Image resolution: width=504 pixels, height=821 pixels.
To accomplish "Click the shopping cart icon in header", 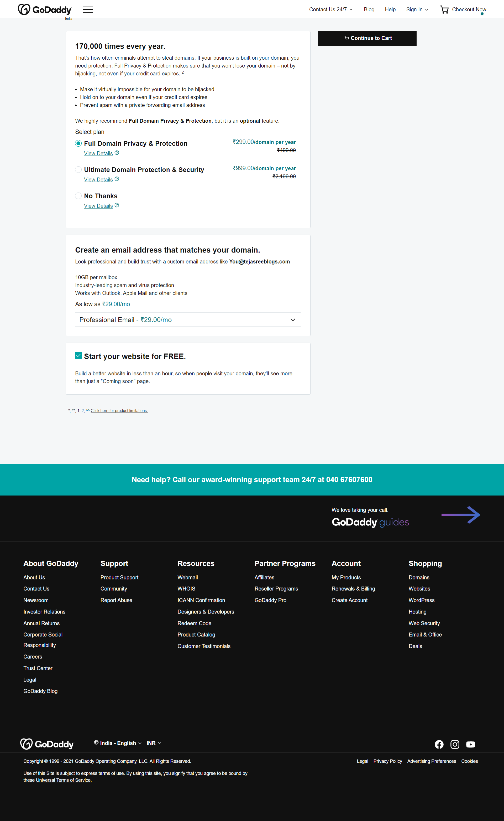I will pos(444,9).
